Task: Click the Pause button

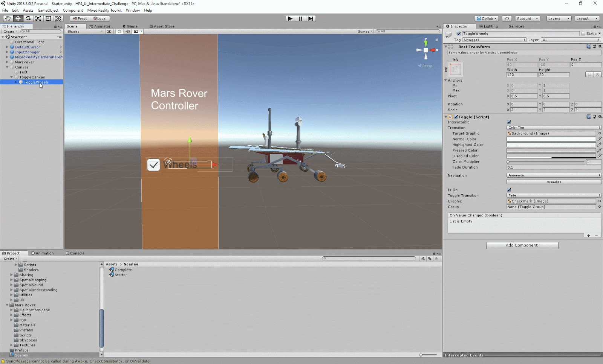Action: [x=300, y=18]
